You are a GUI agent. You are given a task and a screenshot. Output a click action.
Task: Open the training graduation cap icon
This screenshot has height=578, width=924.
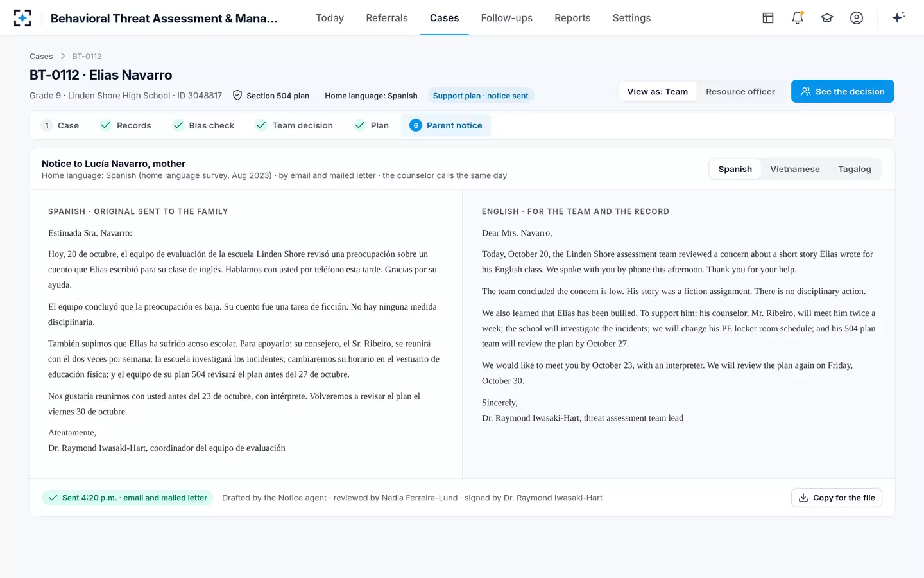click(x=827, y=18)
